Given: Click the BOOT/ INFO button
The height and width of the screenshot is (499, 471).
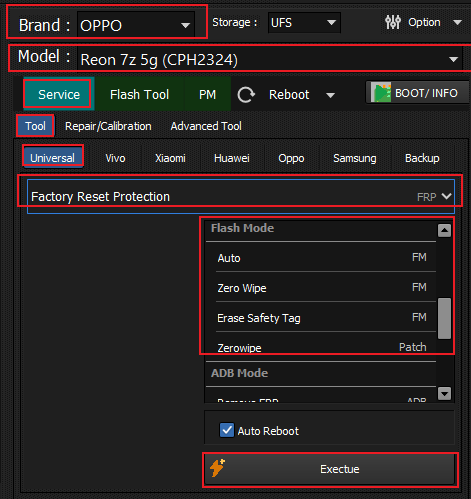Looking at the screenshot, I should (x=417, y=93).
